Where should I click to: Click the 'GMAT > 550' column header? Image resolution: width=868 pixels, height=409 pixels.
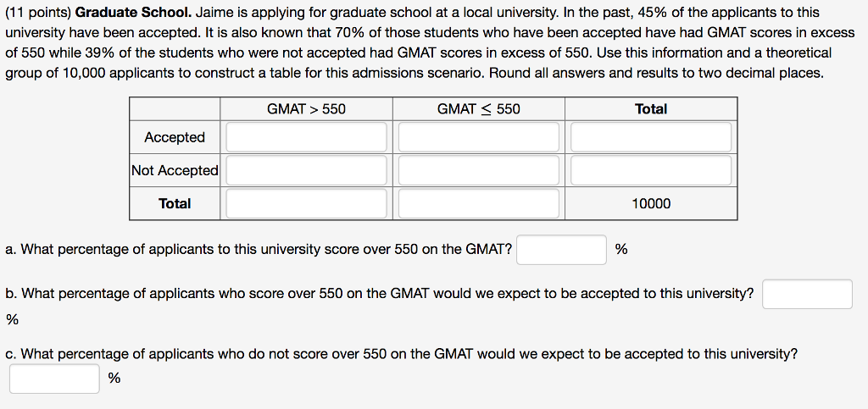point(306,109)
